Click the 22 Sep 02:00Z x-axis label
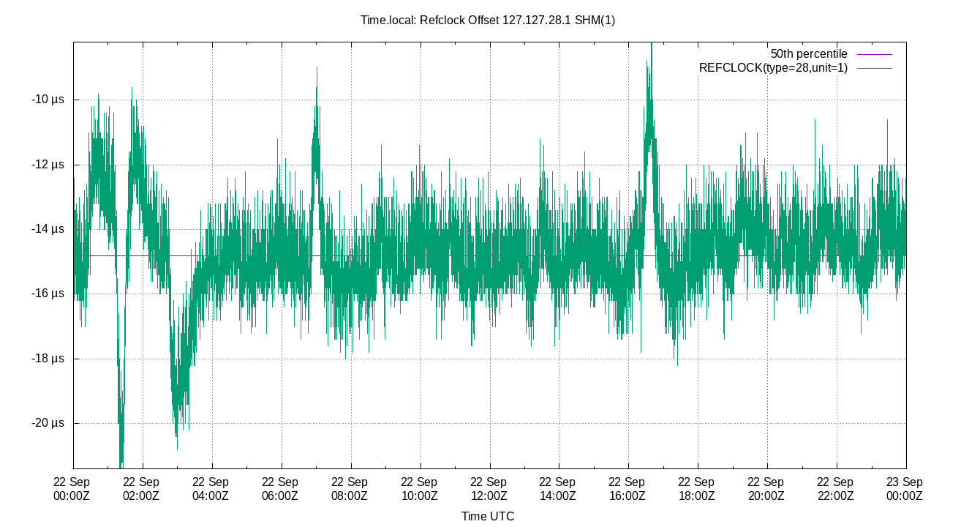The image size is (980, 527). [x=141, y=489]
